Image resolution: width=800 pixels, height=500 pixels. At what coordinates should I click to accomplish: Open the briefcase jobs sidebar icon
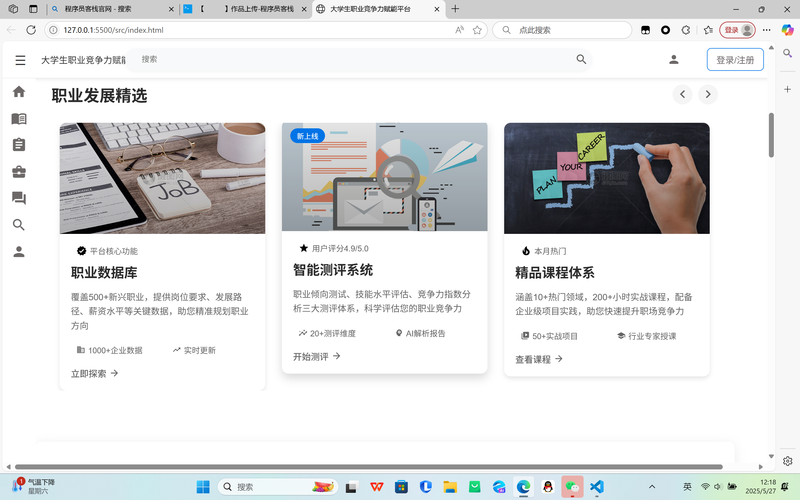19,171
